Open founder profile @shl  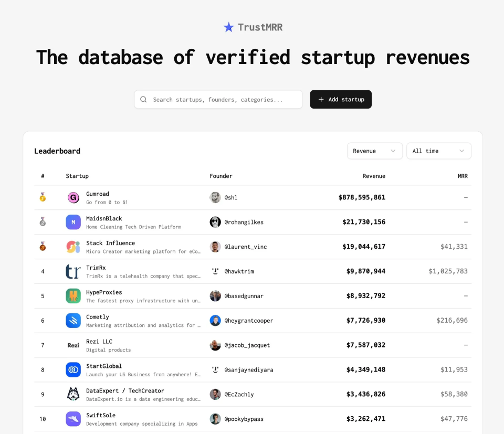point(231,198)
